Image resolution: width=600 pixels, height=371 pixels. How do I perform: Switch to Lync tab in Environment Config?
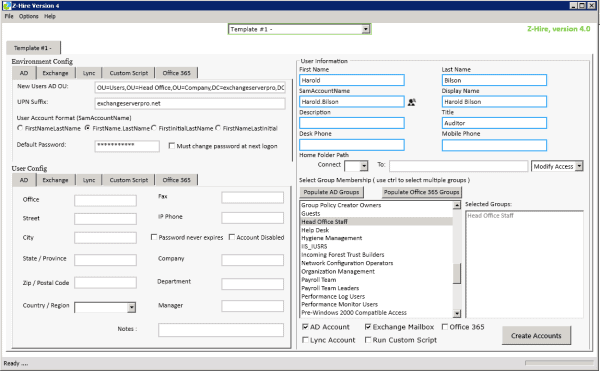click(89, 73)
